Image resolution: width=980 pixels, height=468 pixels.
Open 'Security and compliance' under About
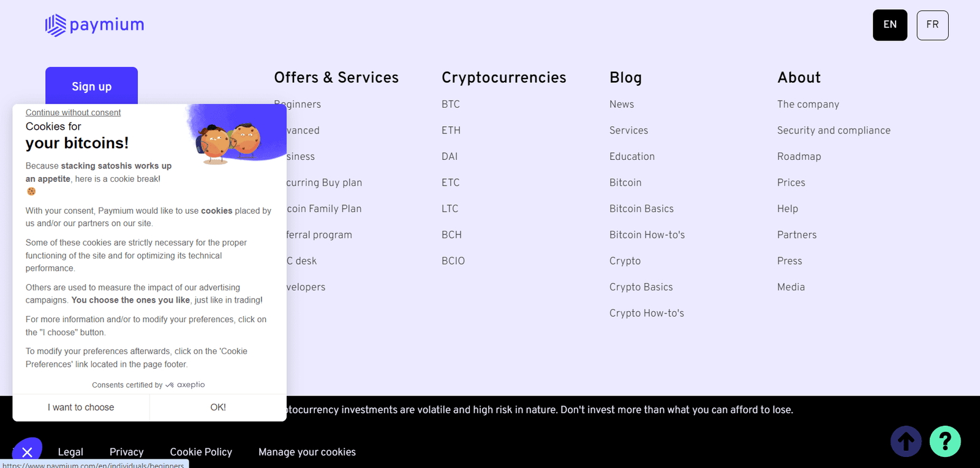(834, 130)
